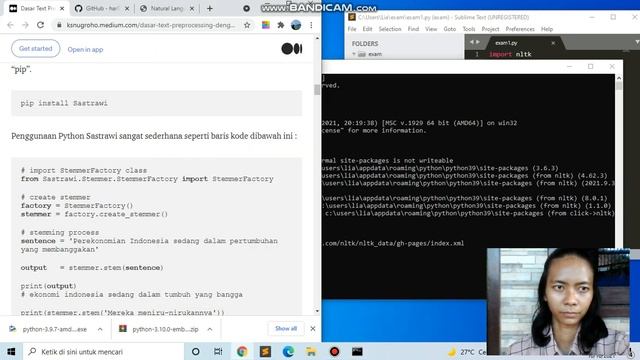Close the GitHub tab
This screenshot has width=640, height=360.
point(127,8)
